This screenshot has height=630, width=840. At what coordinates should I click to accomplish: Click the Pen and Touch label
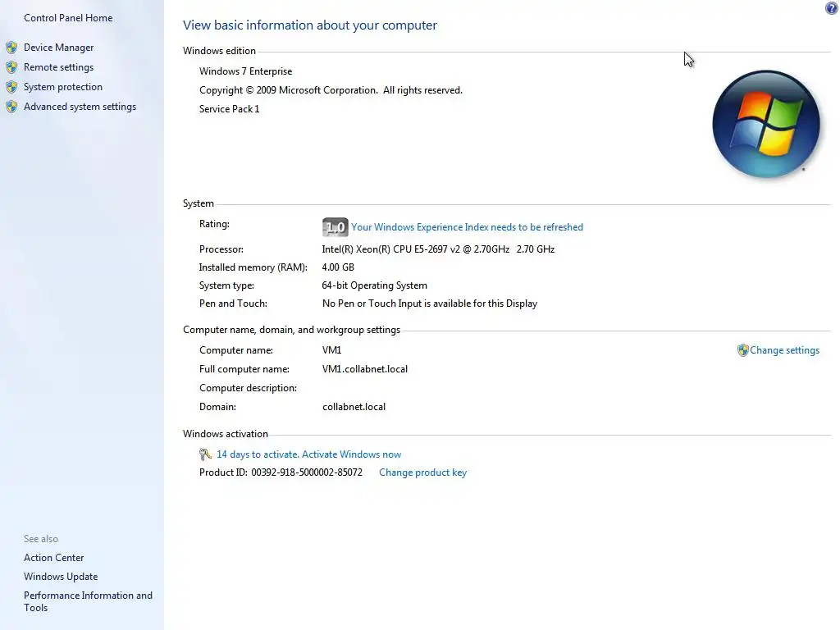[233, 304]
